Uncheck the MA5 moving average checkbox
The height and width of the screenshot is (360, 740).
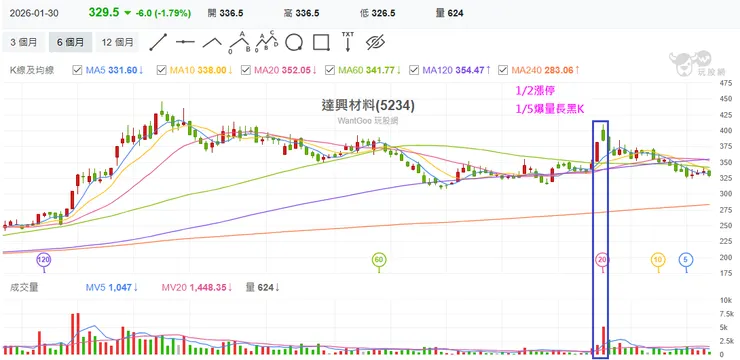pos(77,70)
